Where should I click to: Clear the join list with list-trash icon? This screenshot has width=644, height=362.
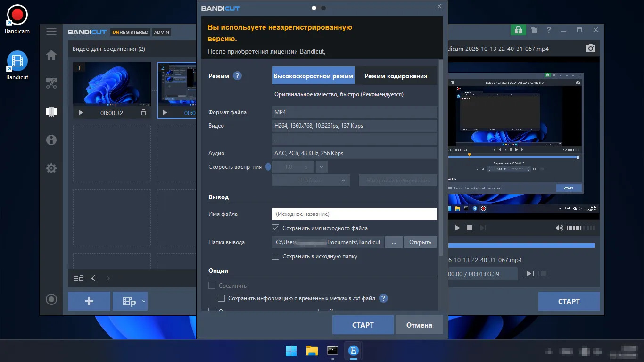79,278
